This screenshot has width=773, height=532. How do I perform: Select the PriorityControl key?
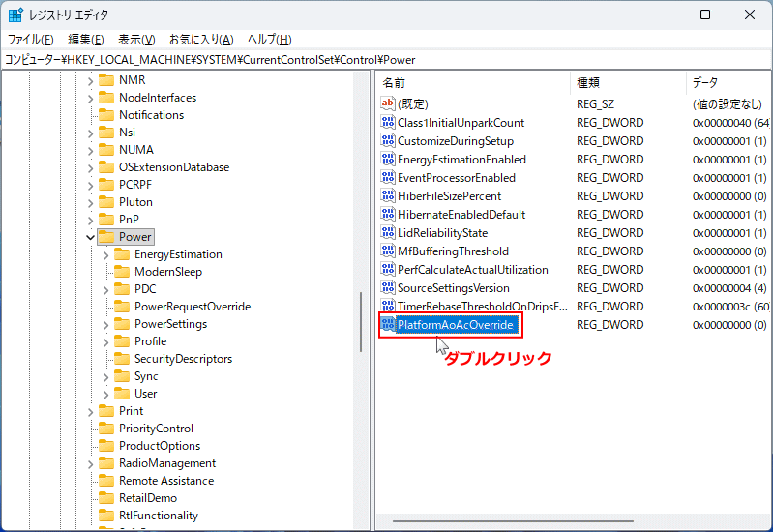pyautogui.click(x=156, y=429)
